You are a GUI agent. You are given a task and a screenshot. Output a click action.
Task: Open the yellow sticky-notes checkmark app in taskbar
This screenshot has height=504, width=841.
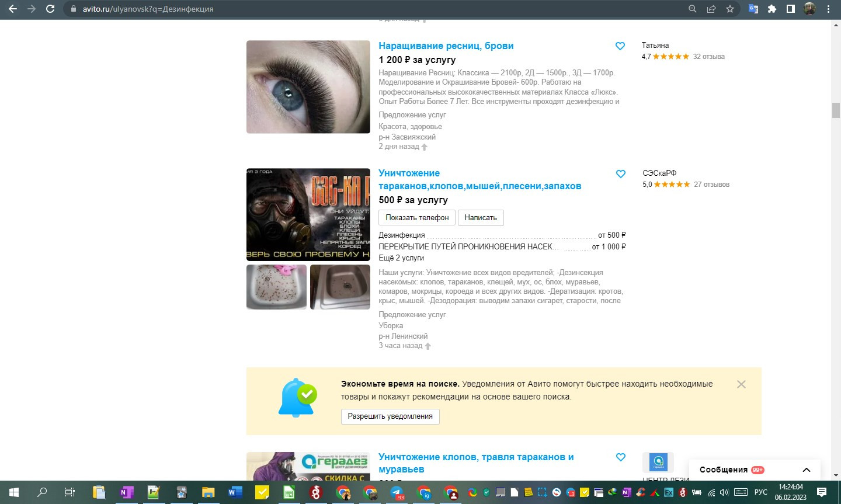point(262,492)
